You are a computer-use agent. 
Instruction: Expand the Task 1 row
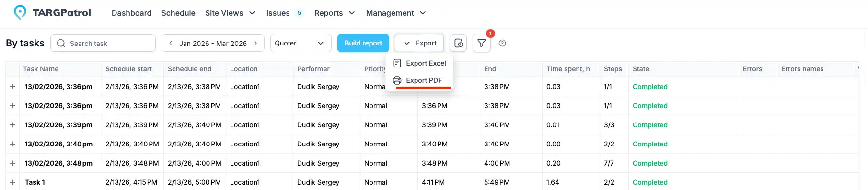tap(12, 182)
